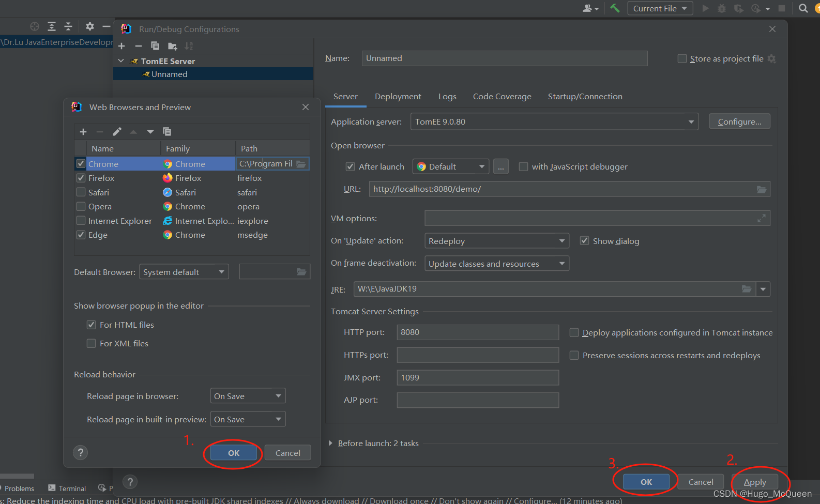820x504 pixels.
Task: Click the Apply button
Action: tap(755, 482)
